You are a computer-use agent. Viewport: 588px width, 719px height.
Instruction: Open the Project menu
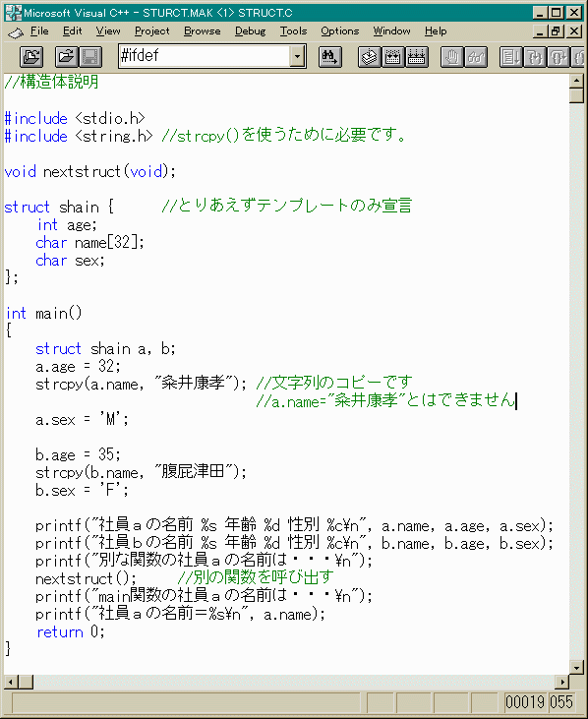[151, 31]
